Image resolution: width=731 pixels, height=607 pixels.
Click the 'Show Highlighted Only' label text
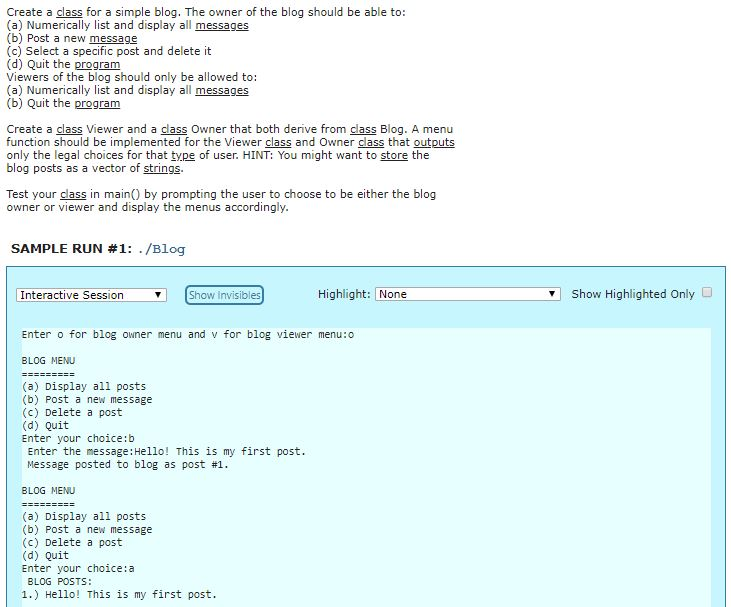633,294
